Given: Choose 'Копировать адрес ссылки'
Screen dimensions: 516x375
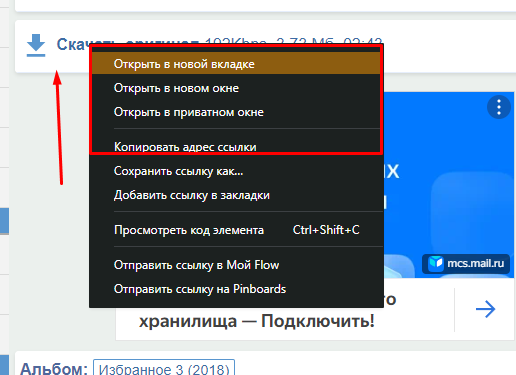Looking at the screenshot, I should coord(236,147).
